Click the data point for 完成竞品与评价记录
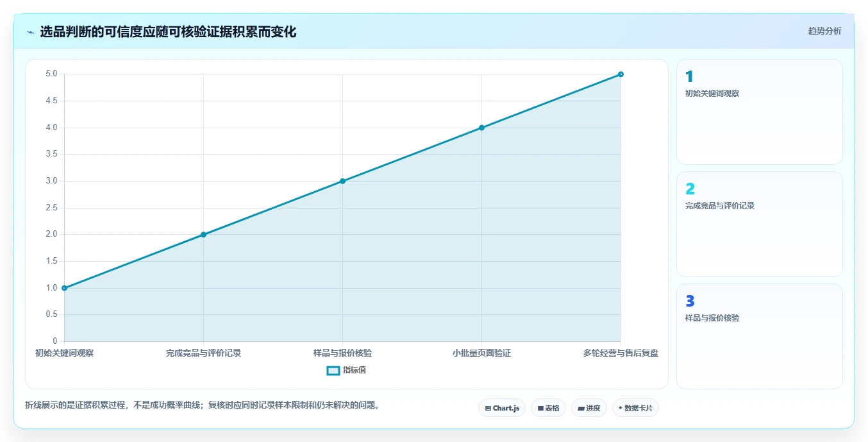The width and height of the screenshot is (868, 442). tap(203, 235)
